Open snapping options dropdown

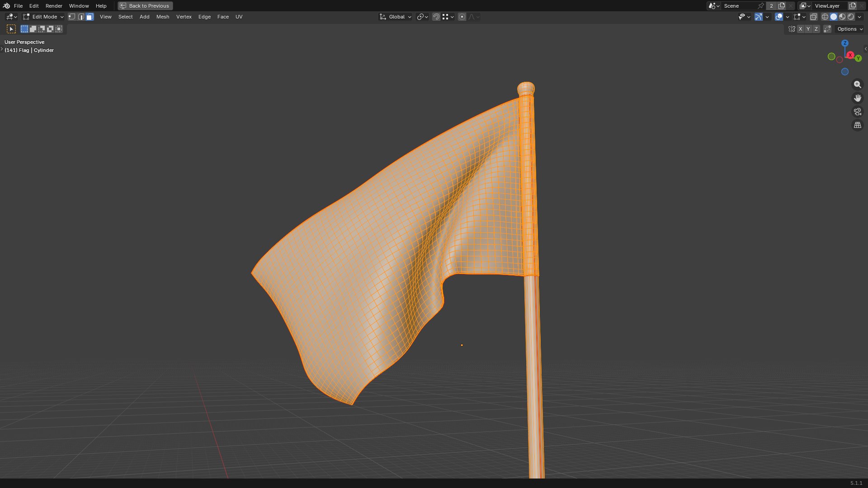point(448,17)
